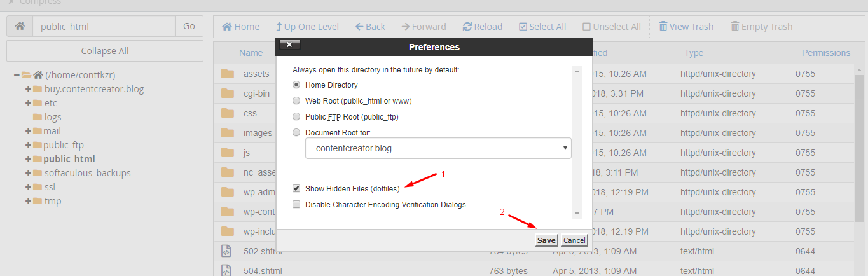868x276 pixels.
Task: Expand the mail folder in tree
Action: pyautogui.click(x=29, y=131)
